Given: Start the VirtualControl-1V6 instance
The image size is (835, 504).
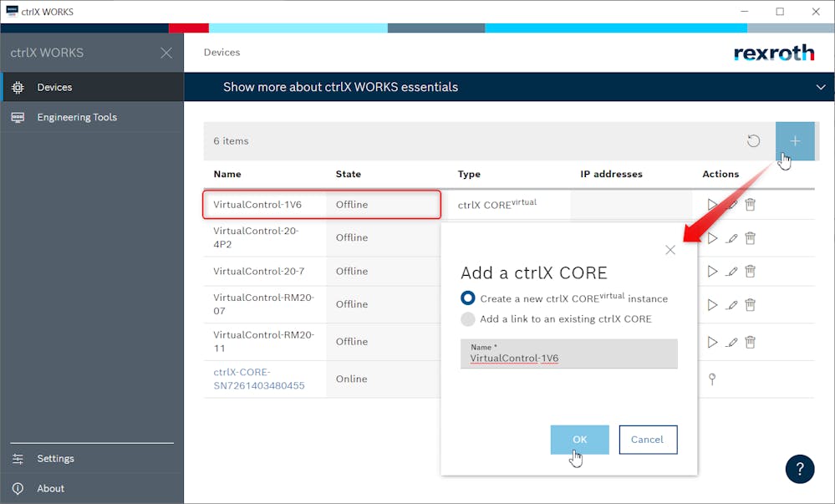Looking at the screenshot, I should (x=712, y=205).
